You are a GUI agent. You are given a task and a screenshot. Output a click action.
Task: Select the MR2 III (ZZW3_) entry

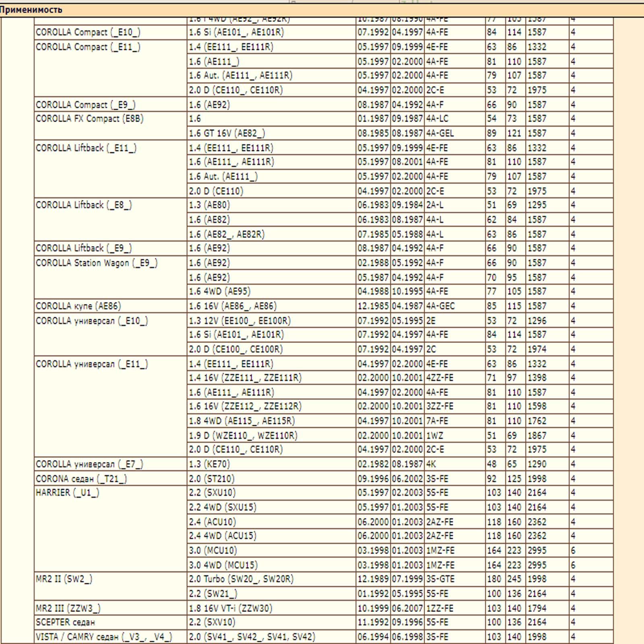point(68,608)
